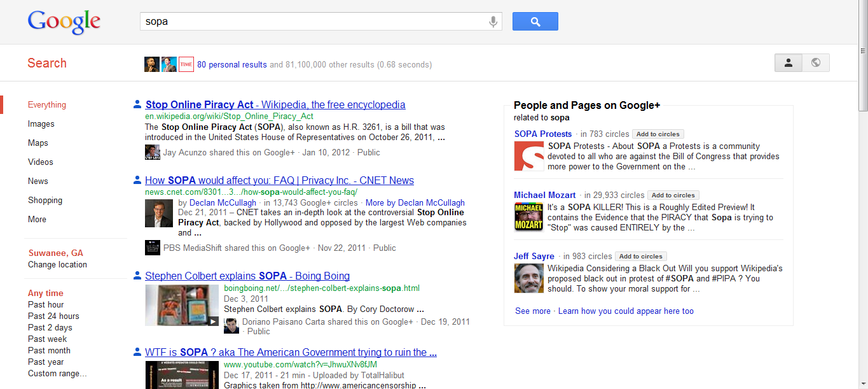Viewport: 868px width, 389px height.
Task: Click person icon beside Boing Boing result
Action: point(137,276)
